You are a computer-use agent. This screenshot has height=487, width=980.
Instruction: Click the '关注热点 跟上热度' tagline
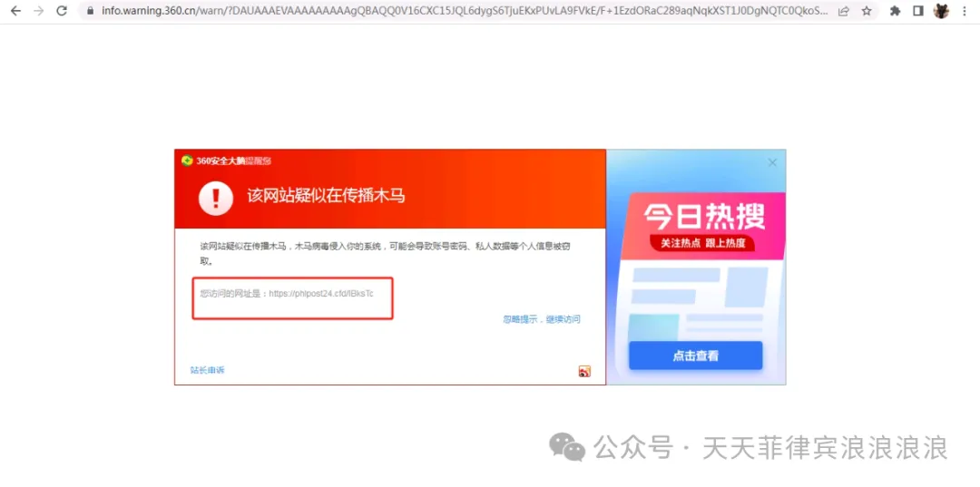click(703, 243)
